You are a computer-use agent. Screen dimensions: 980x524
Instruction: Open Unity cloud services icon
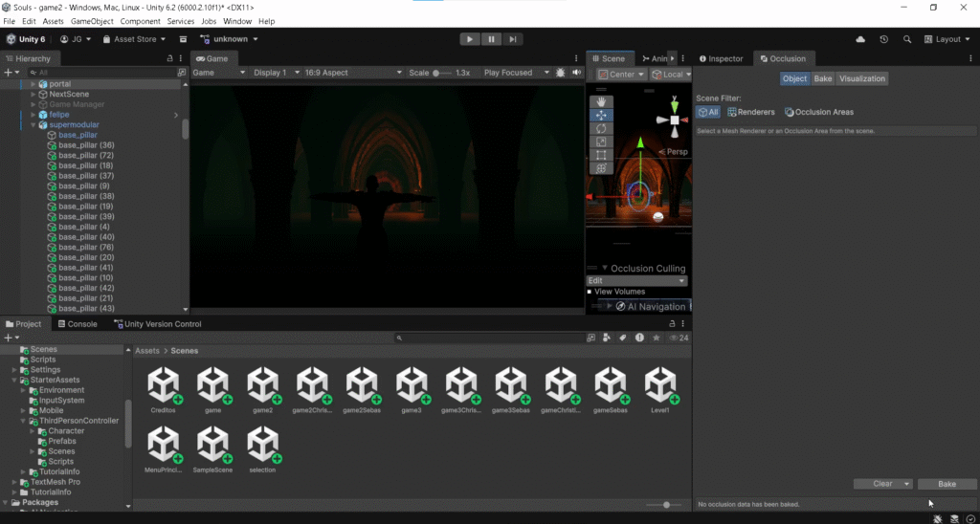pos(860,39)
